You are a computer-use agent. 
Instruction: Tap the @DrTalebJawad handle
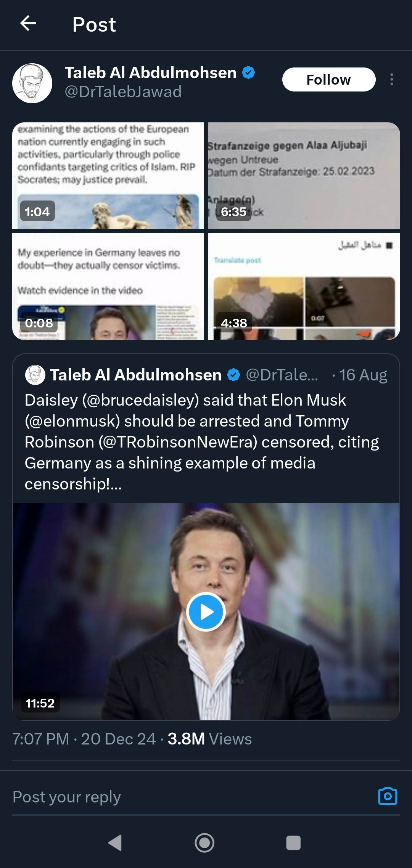click(x=123, y=92)
